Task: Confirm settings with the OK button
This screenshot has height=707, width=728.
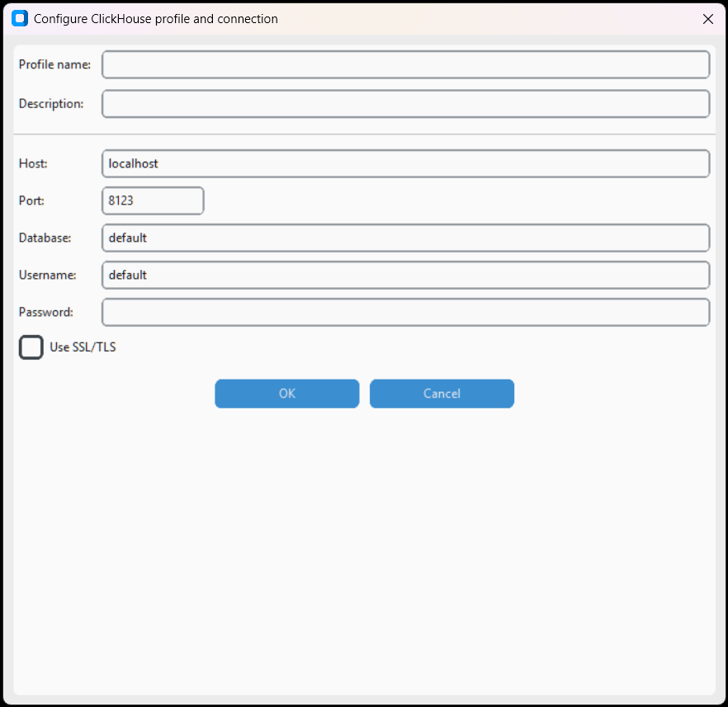Action: coord(287,394)
